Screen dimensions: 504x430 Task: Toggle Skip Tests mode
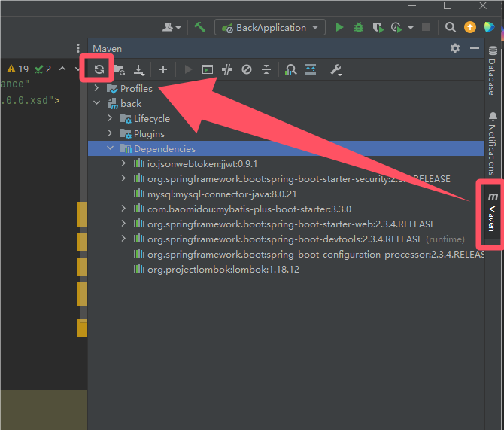pos(247,69)
